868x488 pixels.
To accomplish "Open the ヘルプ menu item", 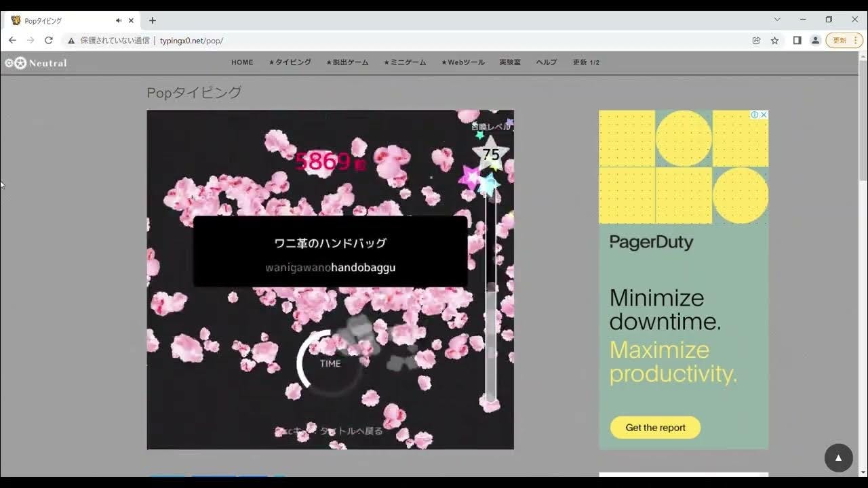I will click(x=546, y=62).
